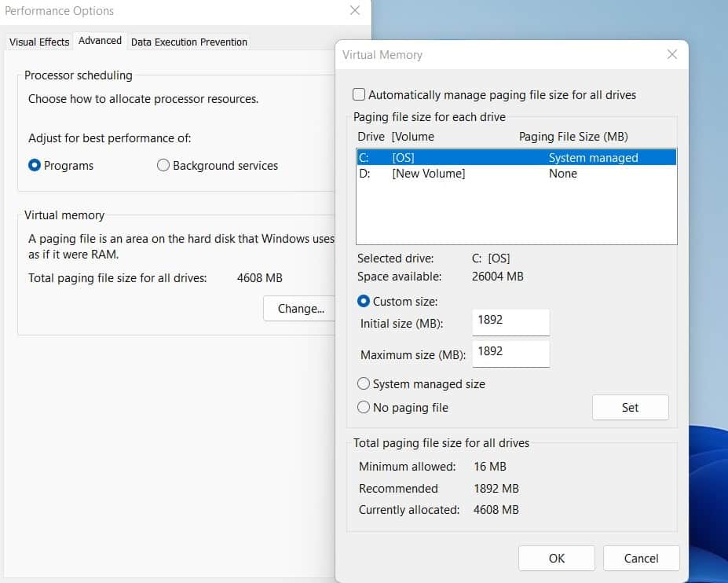Click the Maximum size input box
The height and width of the screenshot is (583, 728).
click(x=510, y=354)
